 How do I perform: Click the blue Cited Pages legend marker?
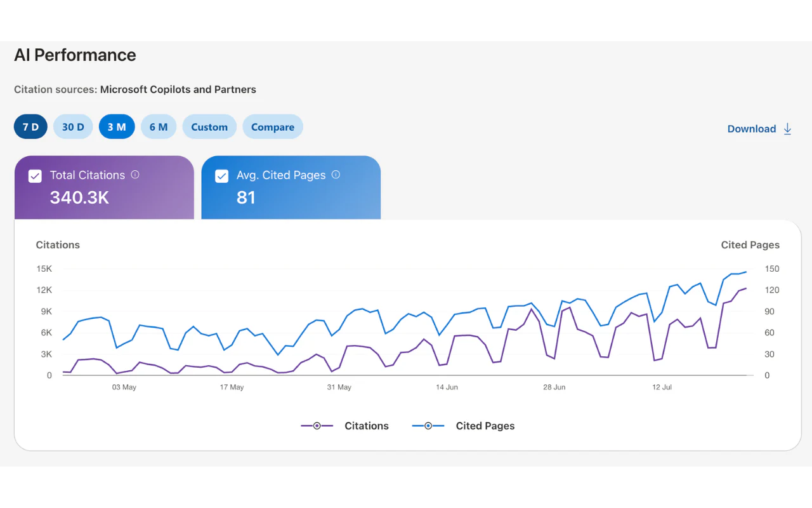[x=428, y=426]
